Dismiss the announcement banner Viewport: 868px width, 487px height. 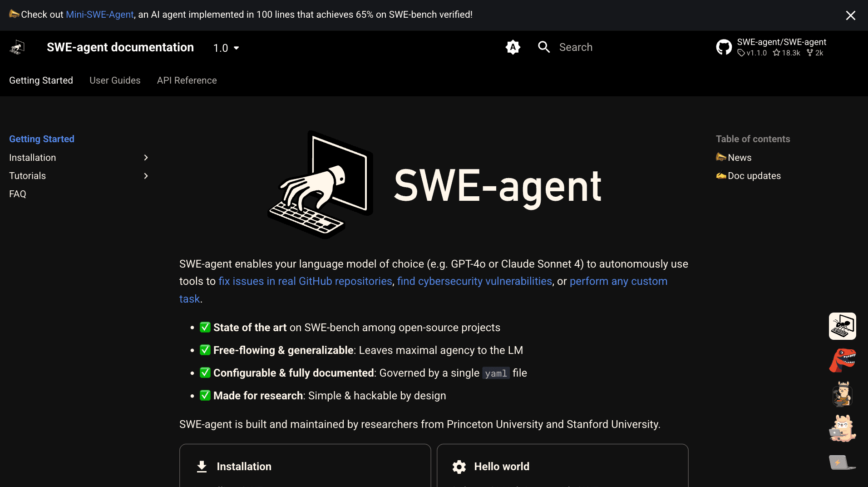pos(851,15)
